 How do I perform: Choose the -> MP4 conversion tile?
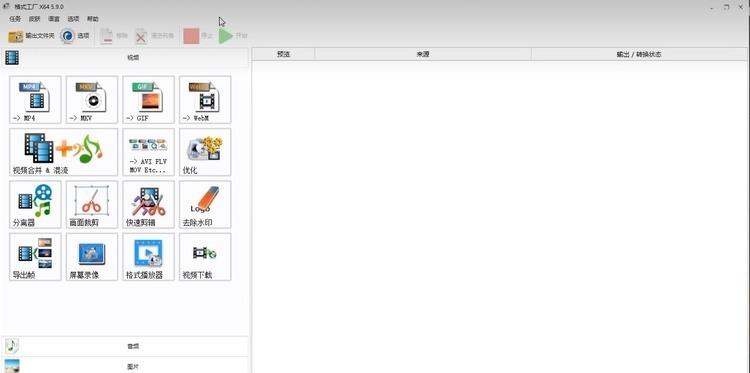point(35,99)
